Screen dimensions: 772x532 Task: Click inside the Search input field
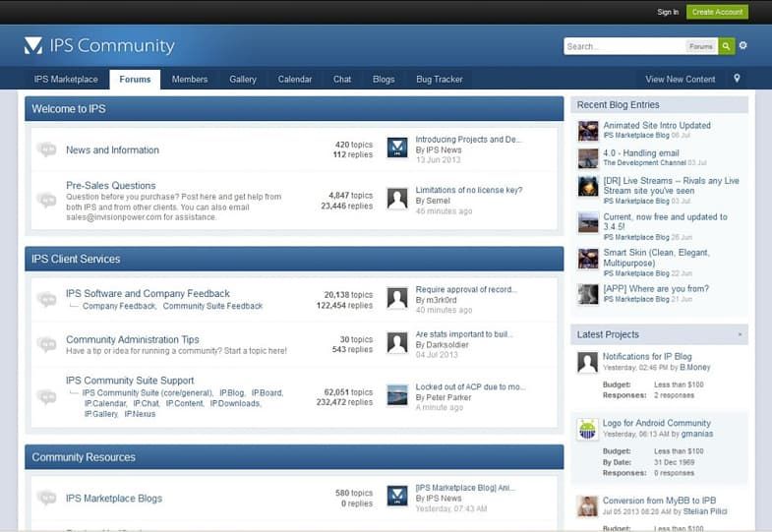tap(624, 46)
